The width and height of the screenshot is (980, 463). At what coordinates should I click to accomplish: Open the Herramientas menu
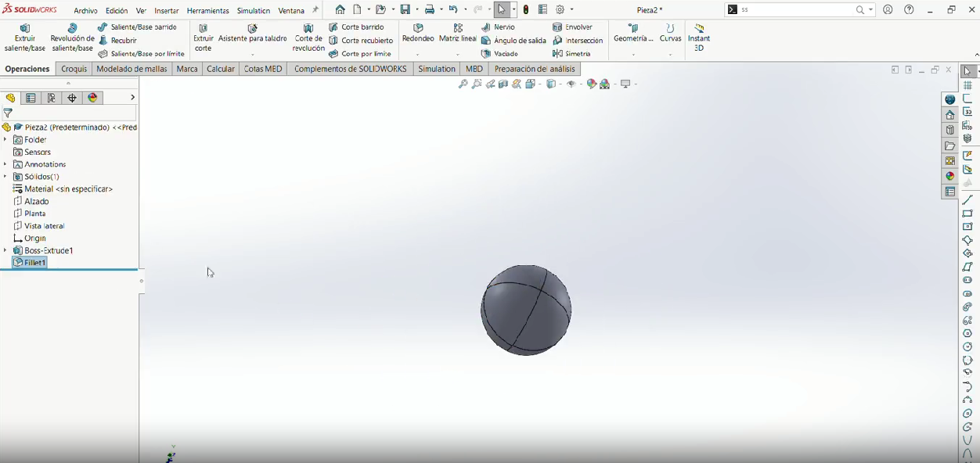208,11
